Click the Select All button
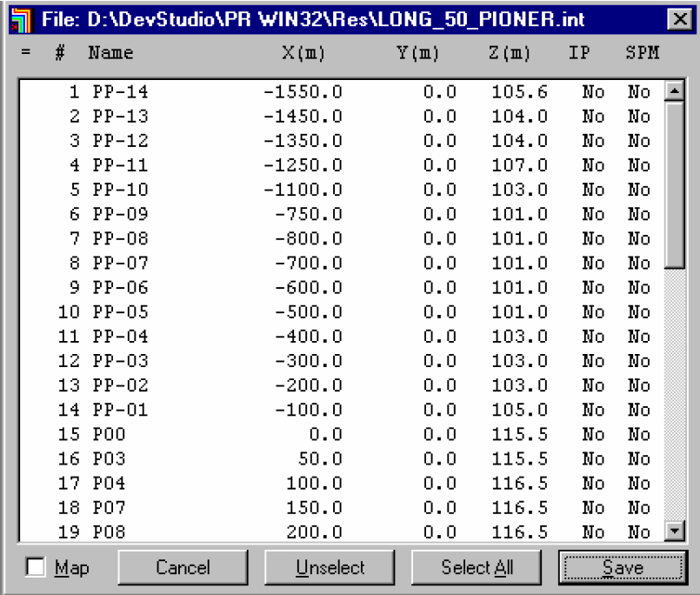The width and height of the screenshot is (700, 595). point(477,567)
